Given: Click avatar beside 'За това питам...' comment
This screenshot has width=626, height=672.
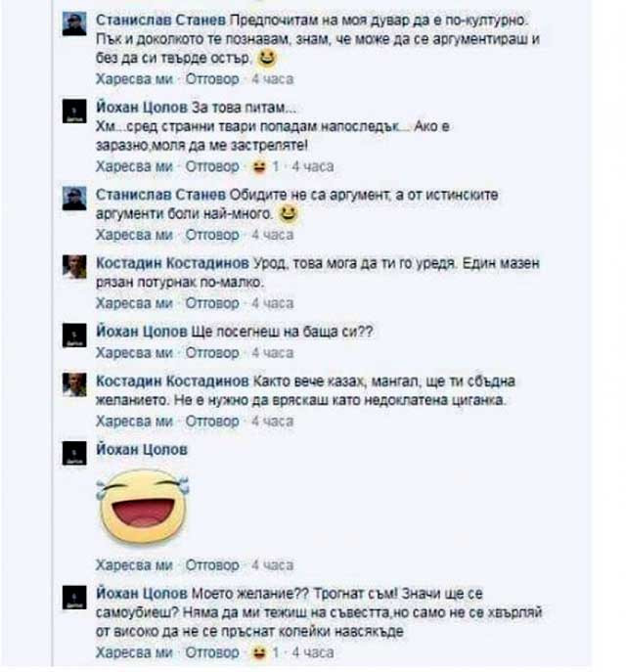Looking at the screenshot, I should coord(74,112).
